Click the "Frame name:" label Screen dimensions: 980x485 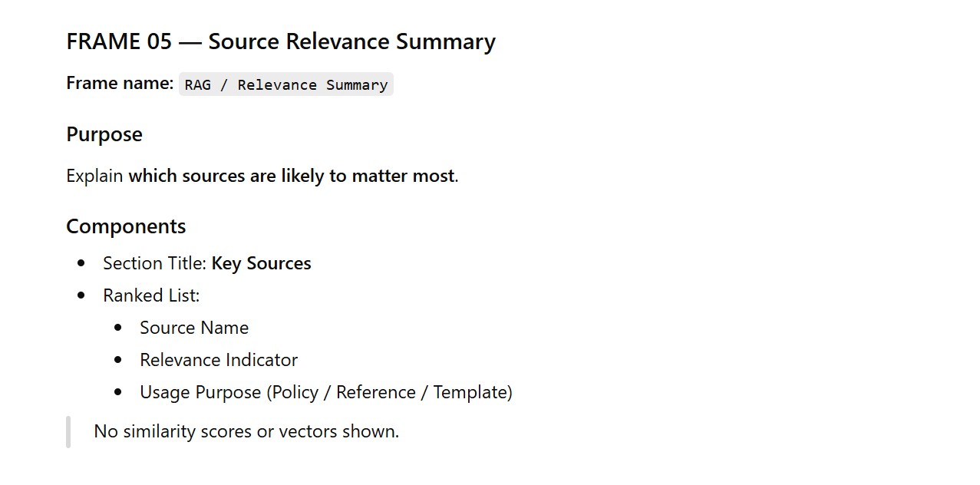[x=120, y=84]
